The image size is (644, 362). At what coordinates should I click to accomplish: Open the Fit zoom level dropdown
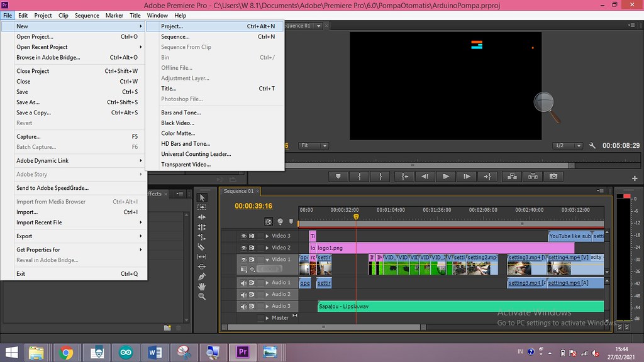pos(313,146)
